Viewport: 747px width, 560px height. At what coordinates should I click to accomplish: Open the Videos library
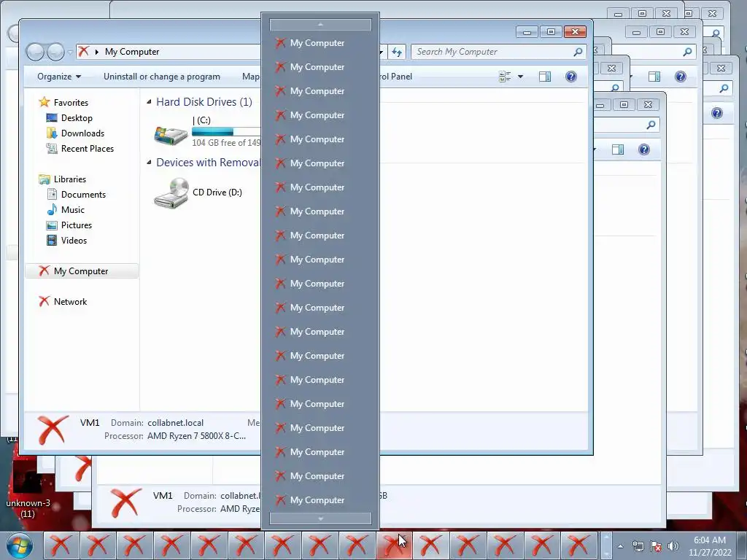(74, 241)
